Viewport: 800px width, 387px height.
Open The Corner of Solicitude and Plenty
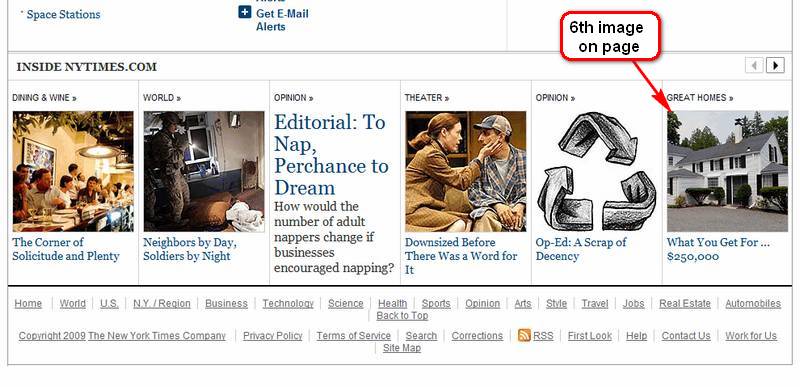point(66,249)
